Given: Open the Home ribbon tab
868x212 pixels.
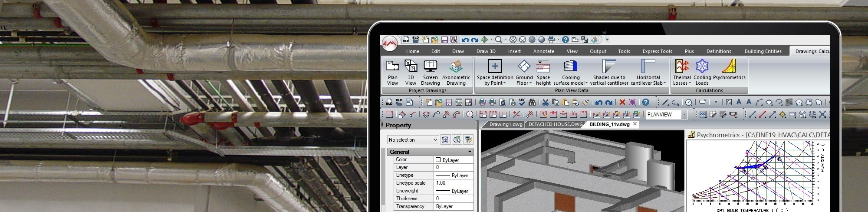Looking at the screenshot, I should pos(412,51).
